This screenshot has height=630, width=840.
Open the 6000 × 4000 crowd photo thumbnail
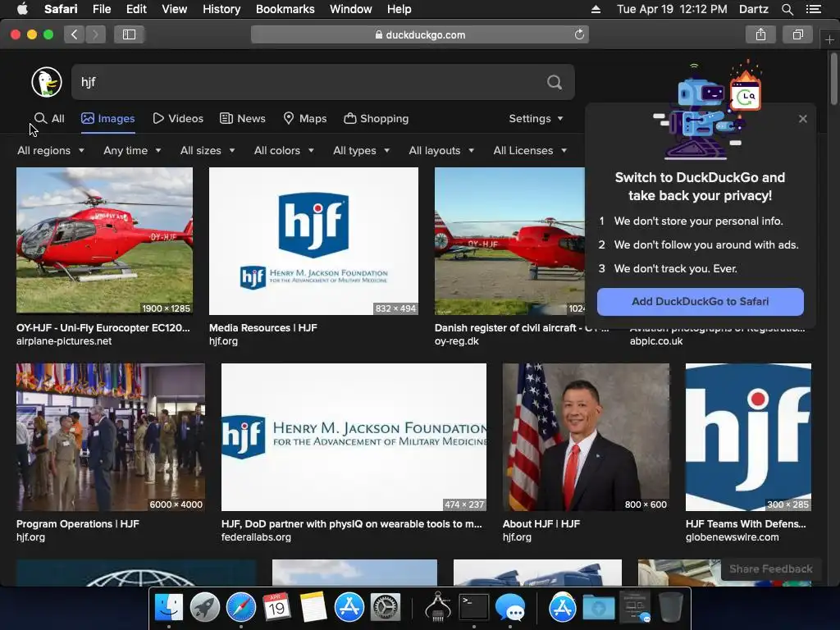[111, 437]
